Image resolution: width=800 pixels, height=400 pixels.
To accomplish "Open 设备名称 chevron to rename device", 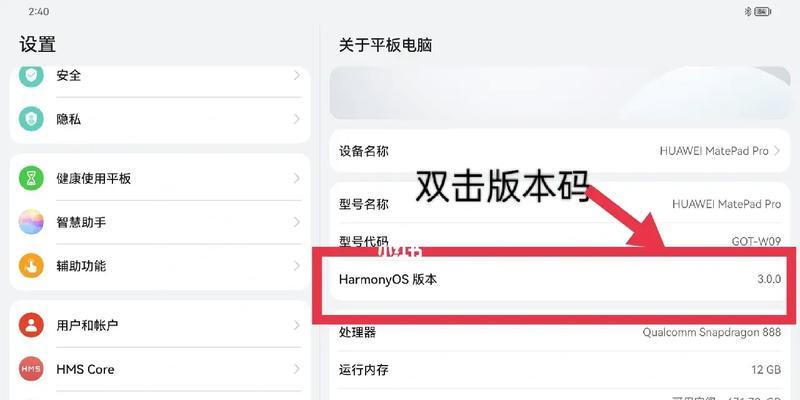I will point(777,151).
